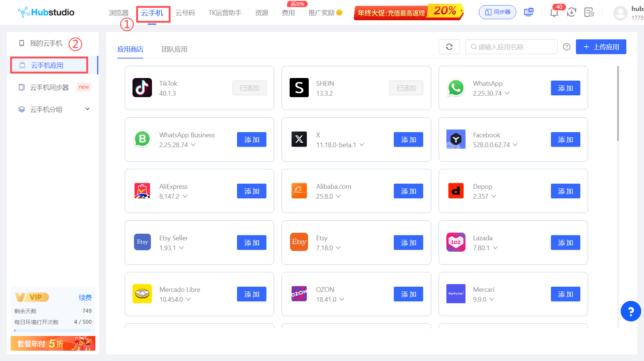This screenshot has height=361, width=644.
Task: Open the 费用 top menu
Action: pyautogui.click(x=288, y=13)
